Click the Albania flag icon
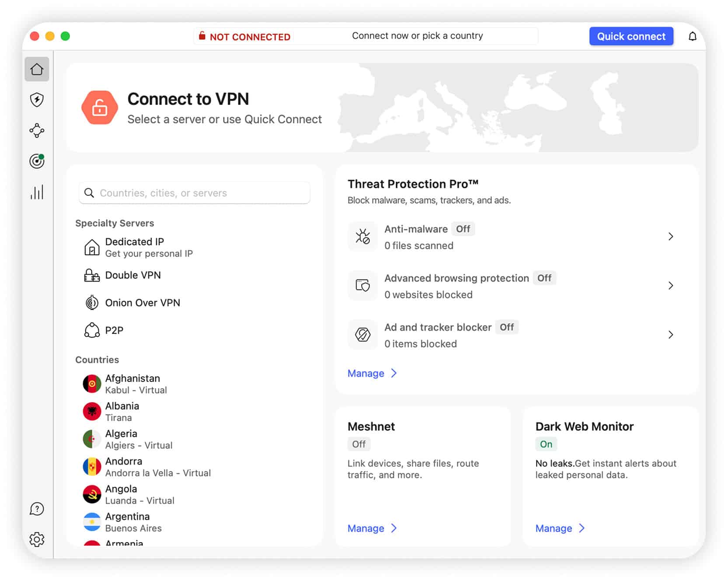Viewport: 728px width, 581px height. click(x=92, y=411)
